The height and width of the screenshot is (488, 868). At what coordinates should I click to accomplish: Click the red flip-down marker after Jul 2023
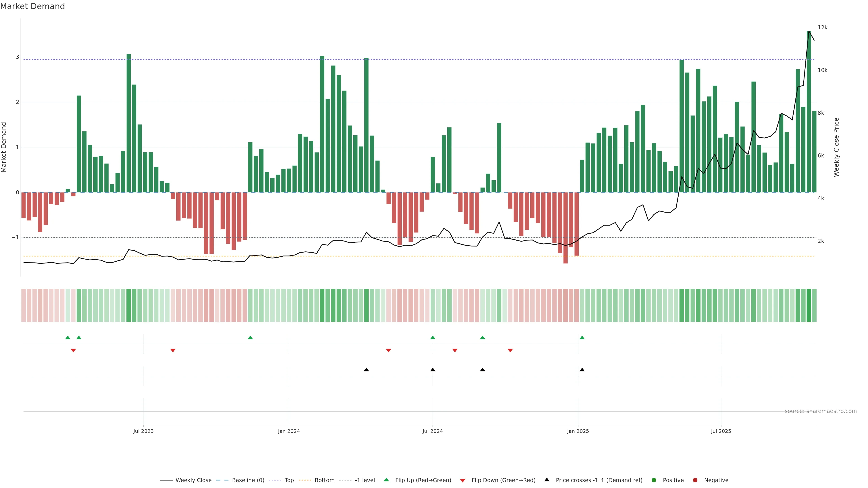click(173, 351)
